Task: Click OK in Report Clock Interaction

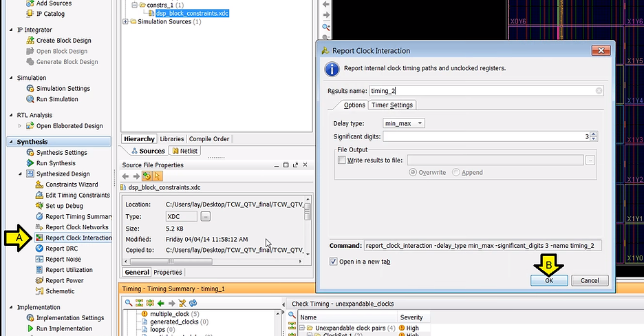Action: [549, 280]
